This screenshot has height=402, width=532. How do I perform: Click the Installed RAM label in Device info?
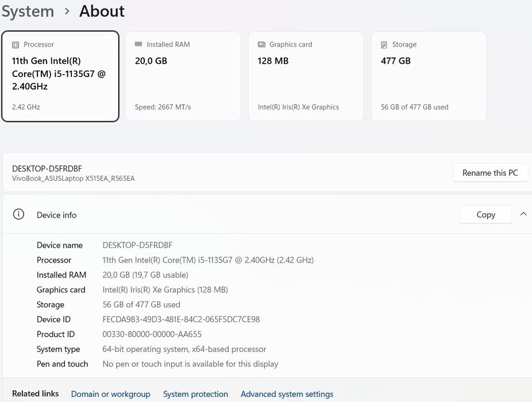[61, 275]
